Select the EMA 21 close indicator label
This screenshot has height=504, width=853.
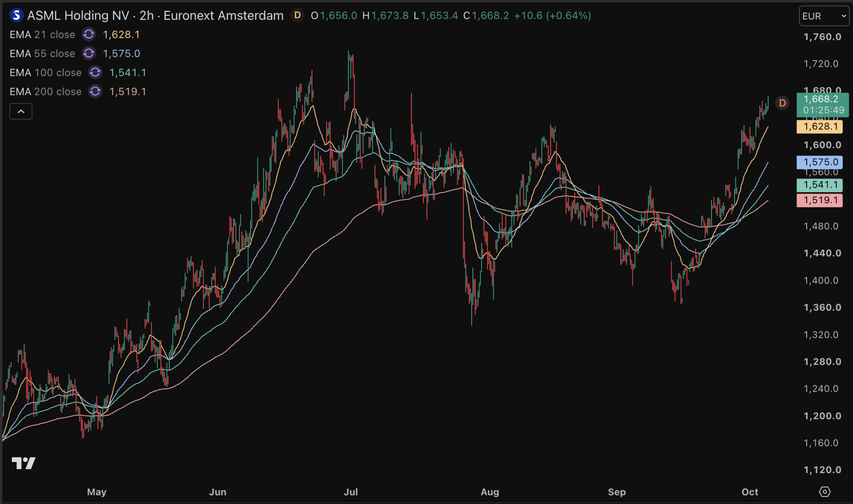(42, 34)
